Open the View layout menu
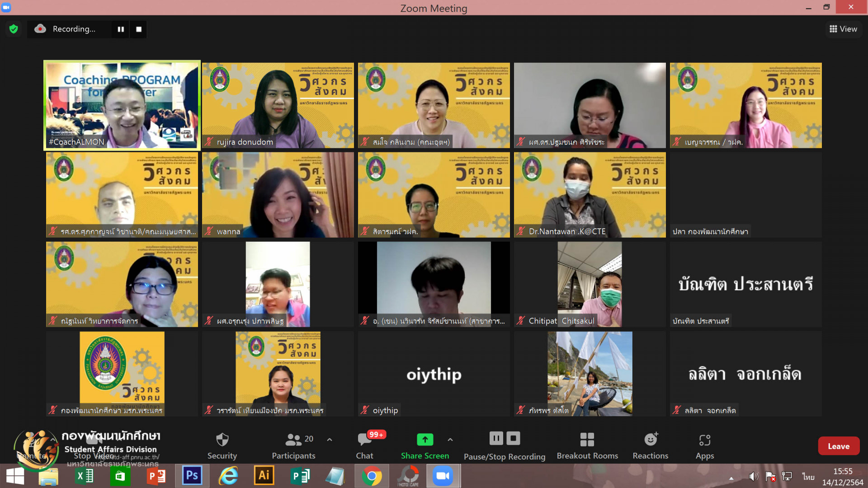The height and width of the screenshot is (488, 868). [x=843, y=29]
